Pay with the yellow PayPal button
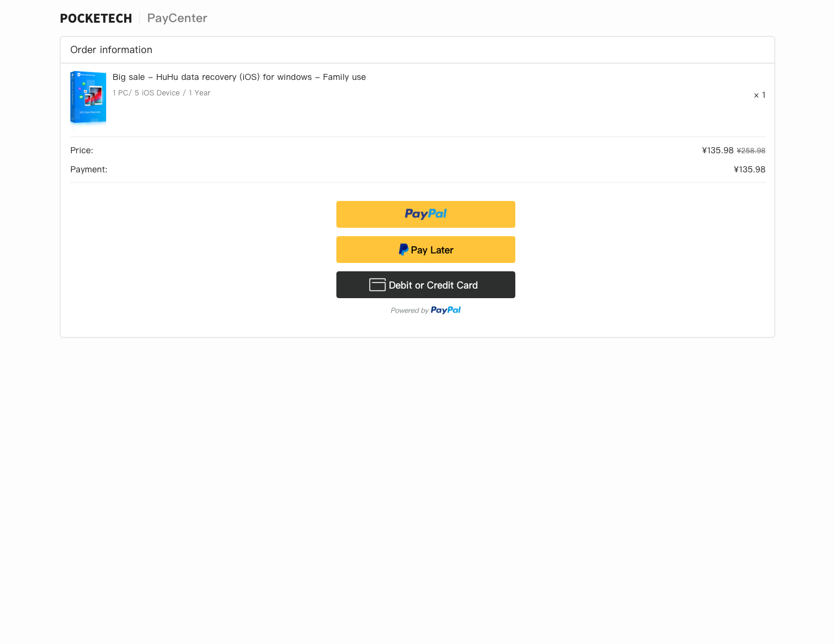This screenshot has height=644, width=835. [x=426, y=214]
